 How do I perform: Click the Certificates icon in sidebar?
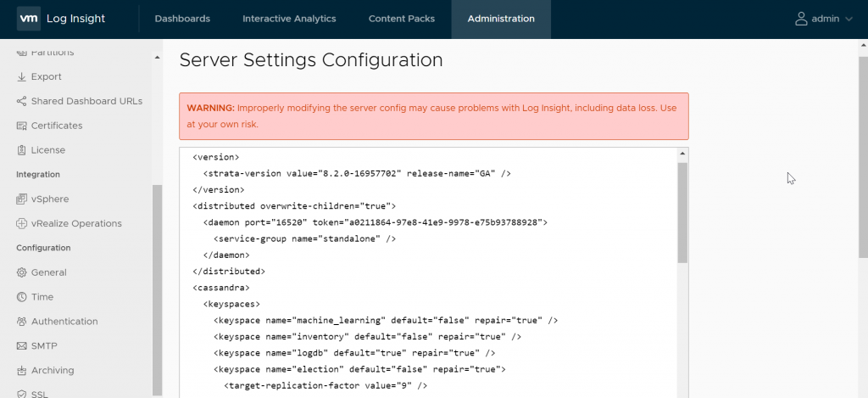point(21,126)
